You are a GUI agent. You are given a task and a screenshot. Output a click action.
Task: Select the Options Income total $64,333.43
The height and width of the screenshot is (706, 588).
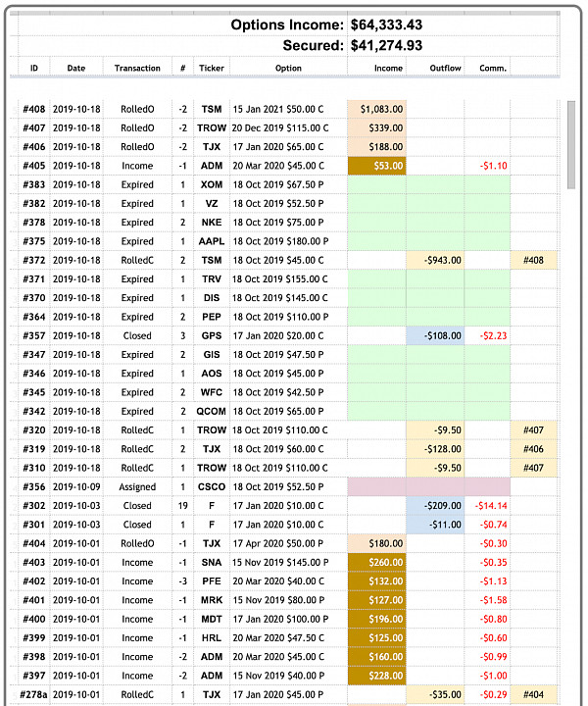pyautogui.click(x=386, y=25)
